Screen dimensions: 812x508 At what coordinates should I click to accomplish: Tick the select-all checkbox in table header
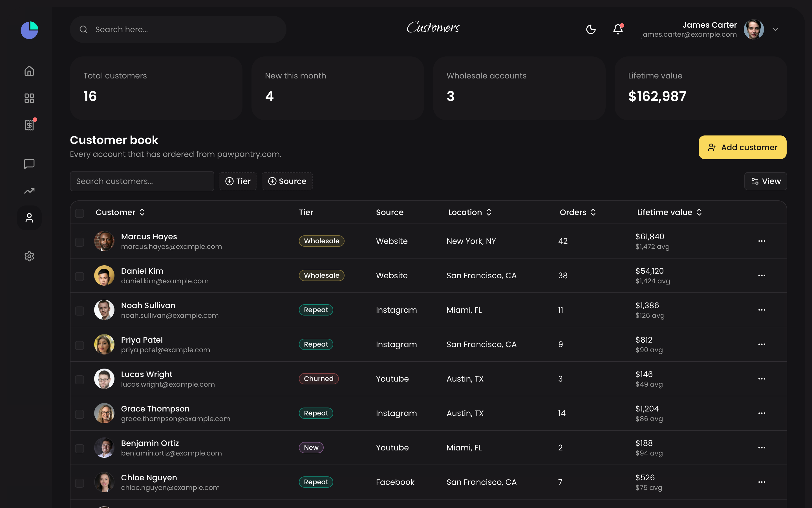80,213
